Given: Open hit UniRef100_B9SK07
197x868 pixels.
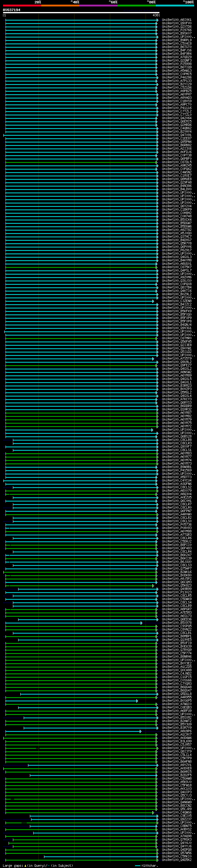Looking at the screenshot, I should click(x=176, y=33).
